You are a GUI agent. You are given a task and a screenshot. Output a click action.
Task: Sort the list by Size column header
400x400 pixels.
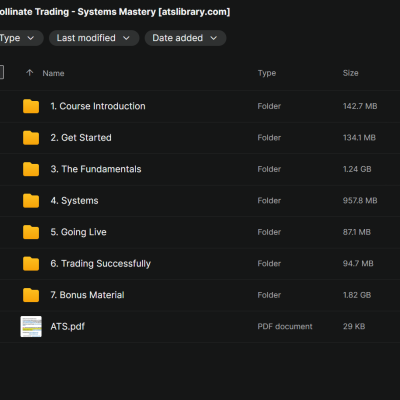tap(351, 73)
